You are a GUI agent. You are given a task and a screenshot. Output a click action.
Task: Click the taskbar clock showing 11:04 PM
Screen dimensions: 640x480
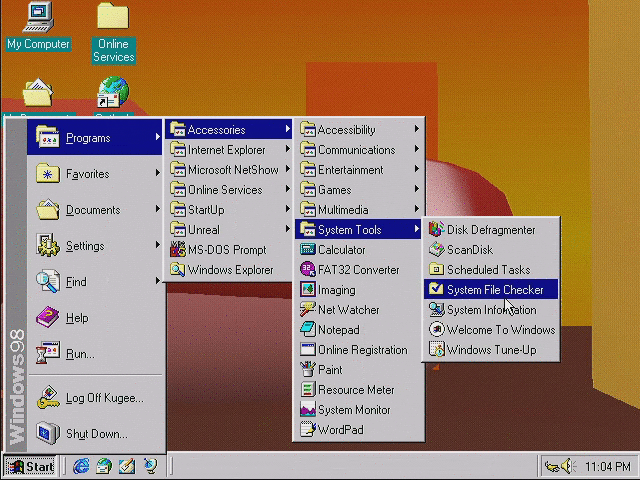(x=607, y=466)
